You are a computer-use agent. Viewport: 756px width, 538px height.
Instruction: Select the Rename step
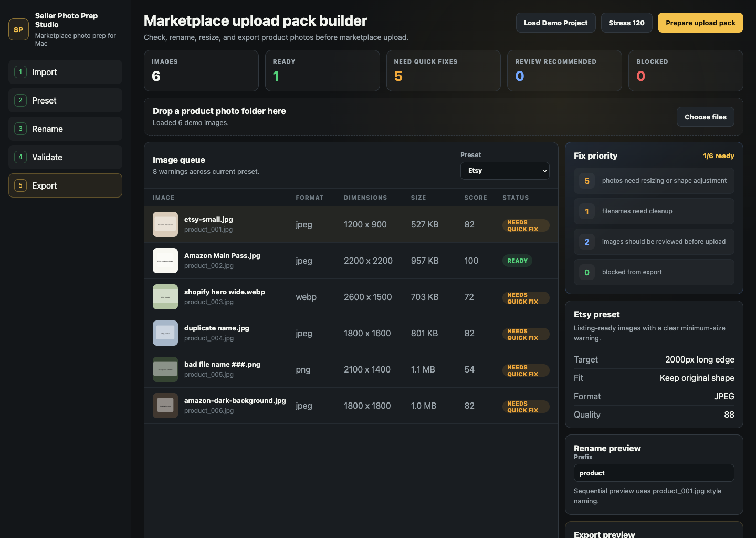click(65, 129)
